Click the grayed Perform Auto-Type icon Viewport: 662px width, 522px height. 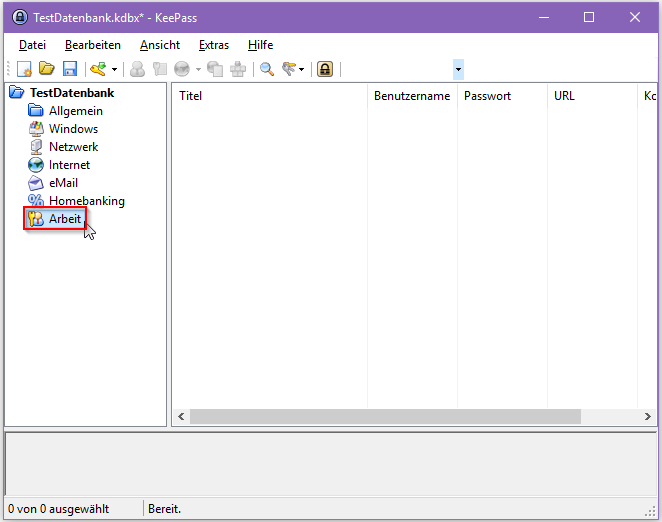(238, 69)
